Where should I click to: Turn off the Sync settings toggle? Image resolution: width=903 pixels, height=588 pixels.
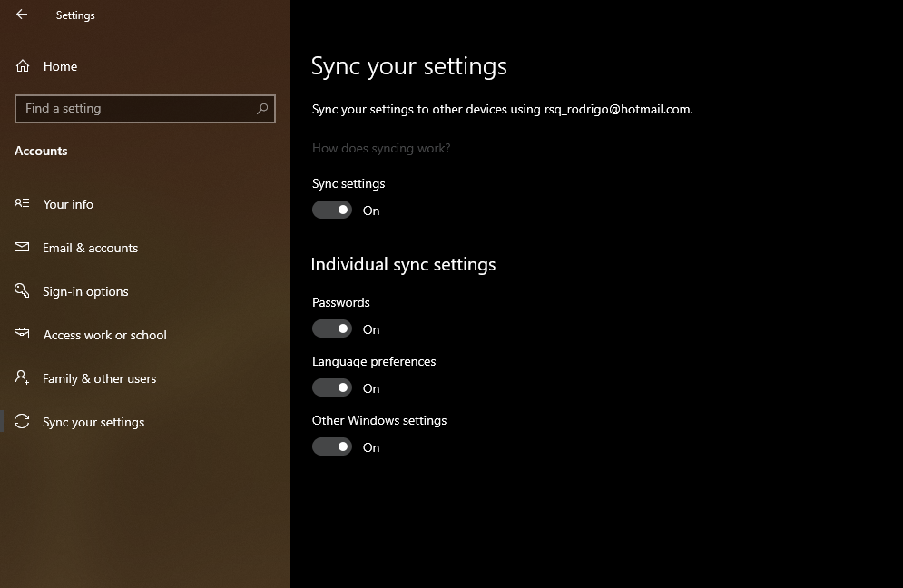click(332, 210)
